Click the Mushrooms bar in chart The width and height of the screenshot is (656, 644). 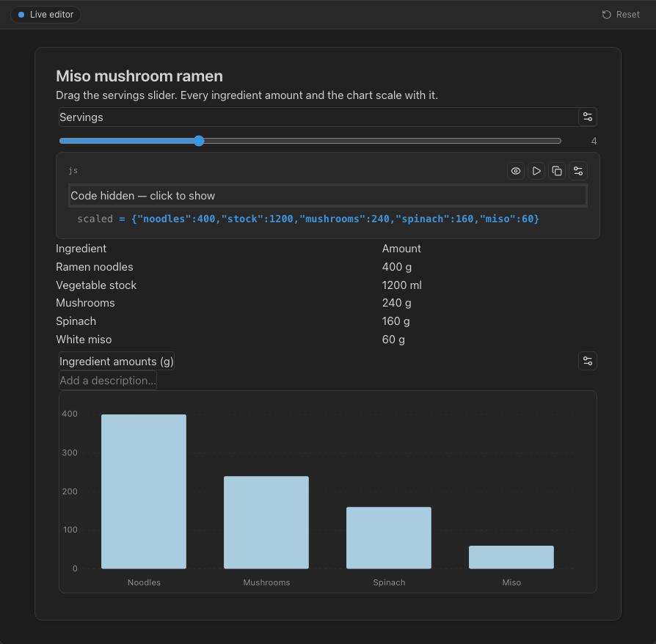[266, 522]
